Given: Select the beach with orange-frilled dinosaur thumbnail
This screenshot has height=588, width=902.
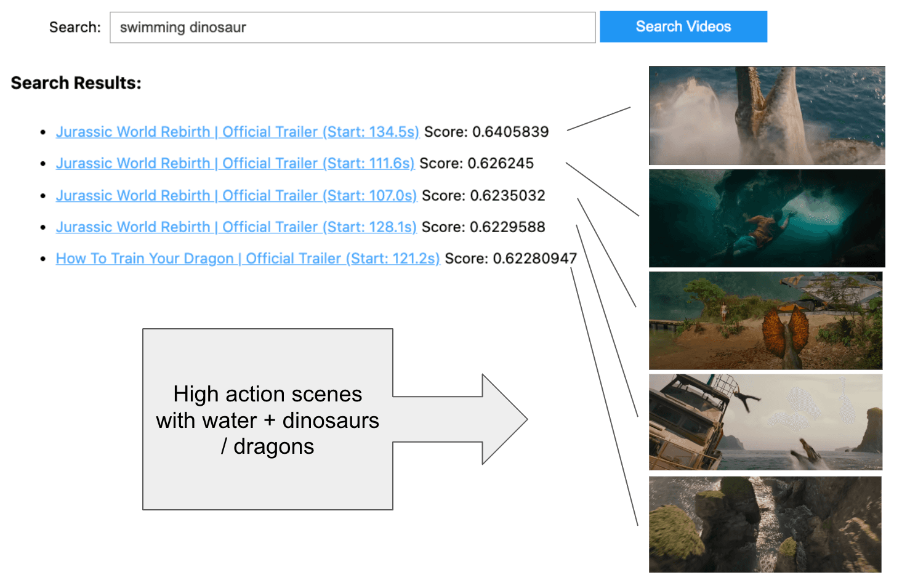Looking at the screenshot, I should coord(765,320).
